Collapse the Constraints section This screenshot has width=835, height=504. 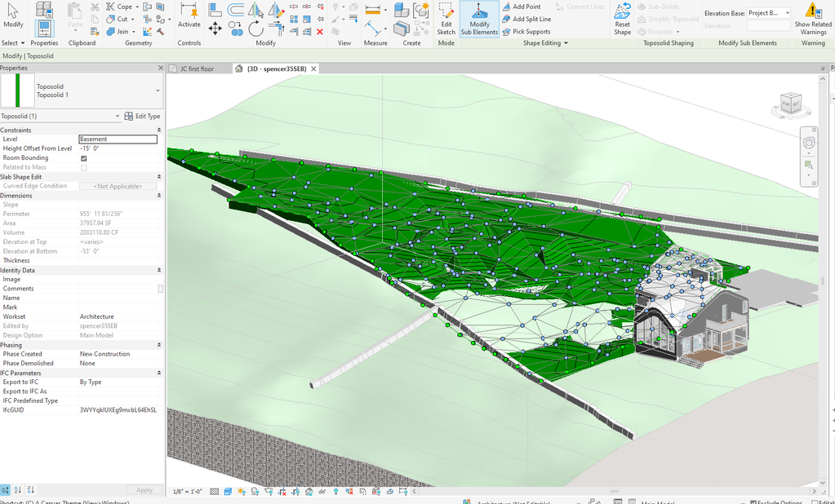pyautogui.click(x=158, y=130)
